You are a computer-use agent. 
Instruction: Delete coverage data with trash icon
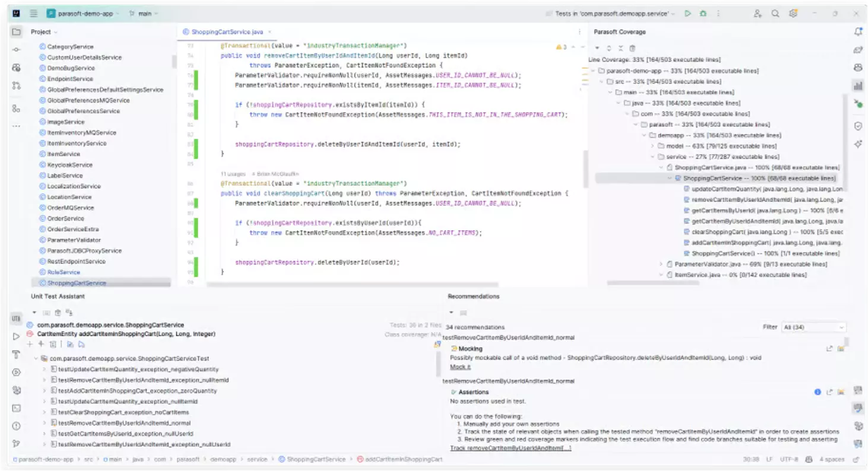(632, 48)
